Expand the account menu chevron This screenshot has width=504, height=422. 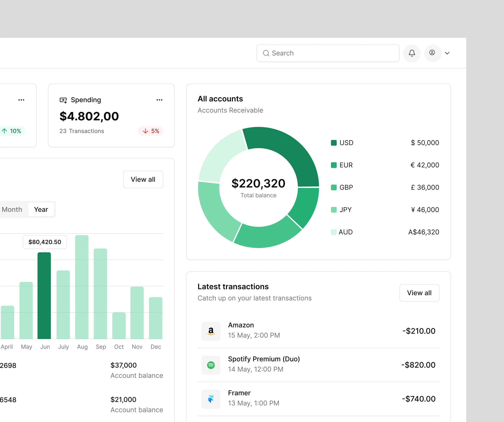tap(447, 53)
